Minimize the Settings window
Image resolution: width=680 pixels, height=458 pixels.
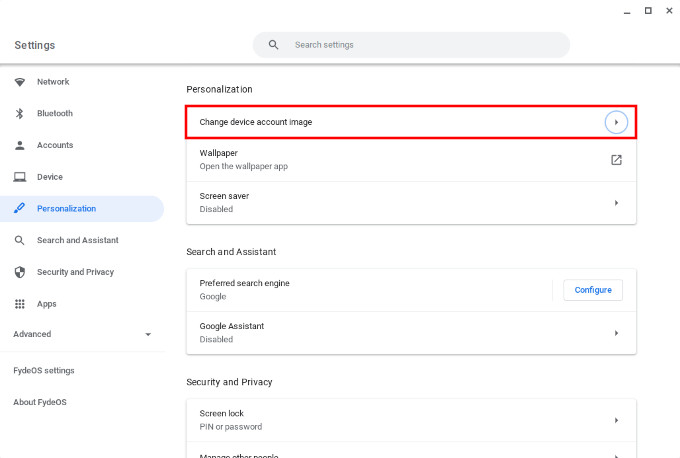click(x=627, y=11)
